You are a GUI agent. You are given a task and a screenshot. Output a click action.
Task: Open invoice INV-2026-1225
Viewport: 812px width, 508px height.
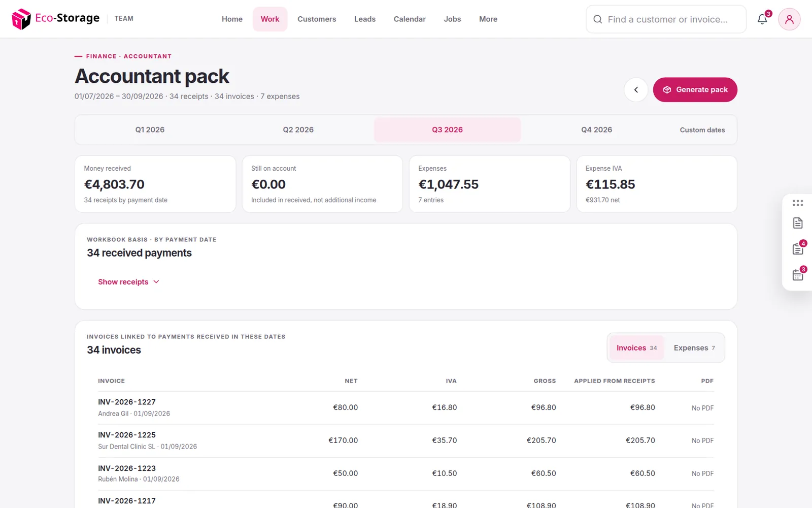click(127, 435)
